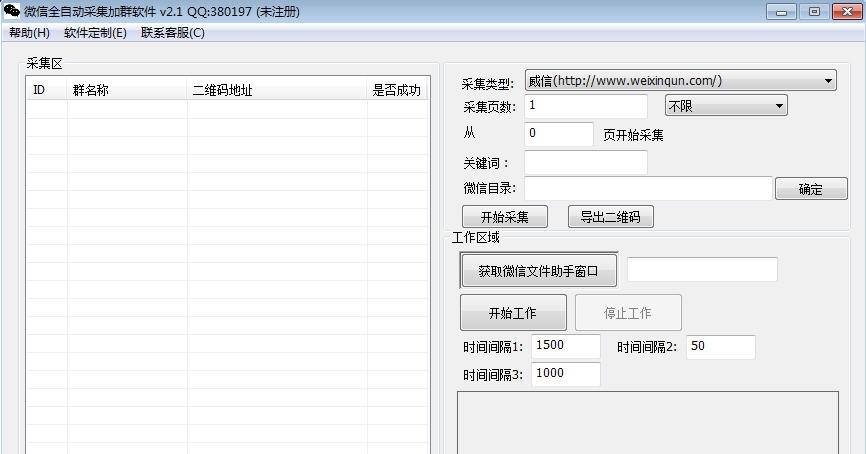Image resolution: width=866 pixels, height=454 pixels.
Task: Click the 开始采集 button
Action: tap(505, 217)
